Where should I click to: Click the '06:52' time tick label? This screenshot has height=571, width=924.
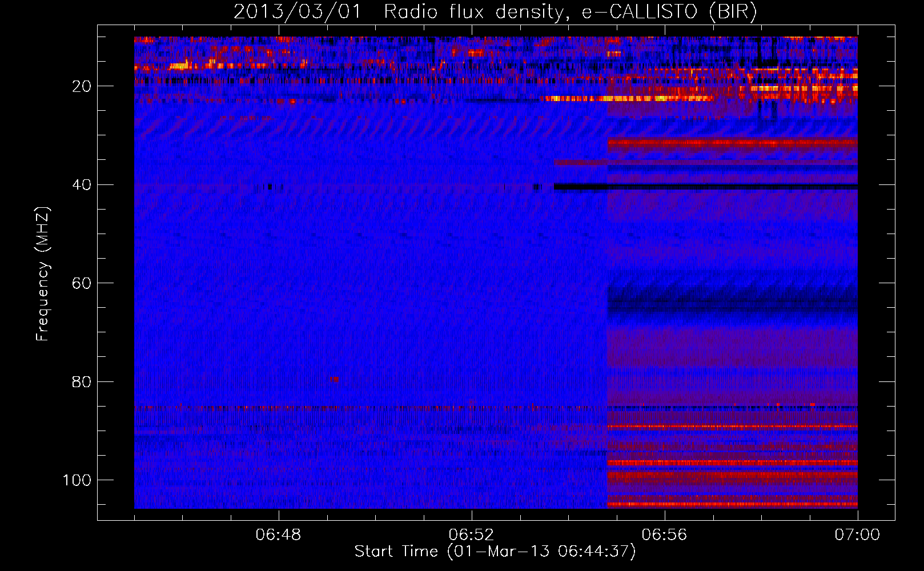click(471, 535)
